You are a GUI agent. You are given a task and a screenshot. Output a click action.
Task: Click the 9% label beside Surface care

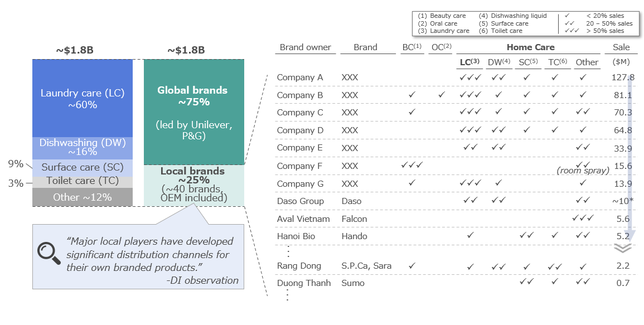coord(16,164)
